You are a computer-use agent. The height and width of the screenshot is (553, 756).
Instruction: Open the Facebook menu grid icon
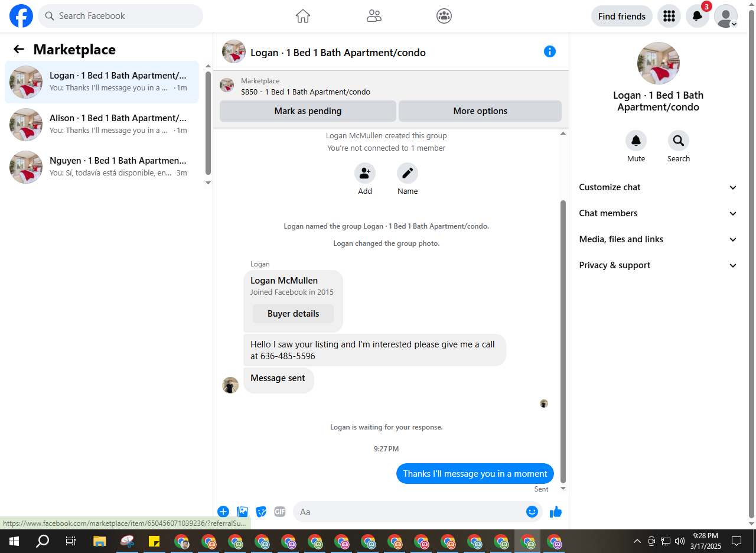[669, 16]
